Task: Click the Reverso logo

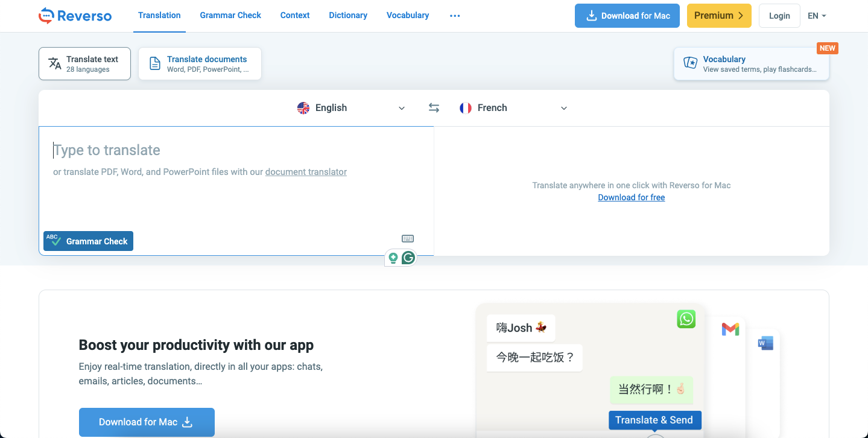Action: click(x=75, y=16)
